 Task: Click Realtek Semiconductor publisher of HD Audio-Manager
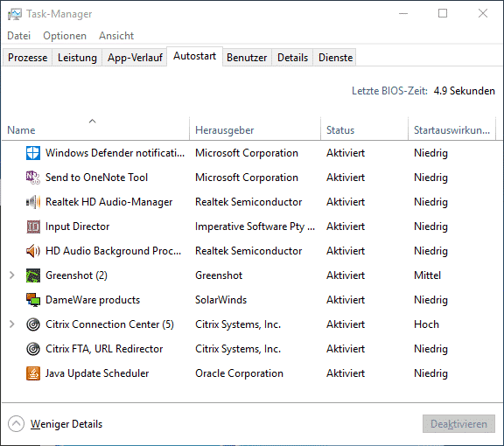(248, 202)
